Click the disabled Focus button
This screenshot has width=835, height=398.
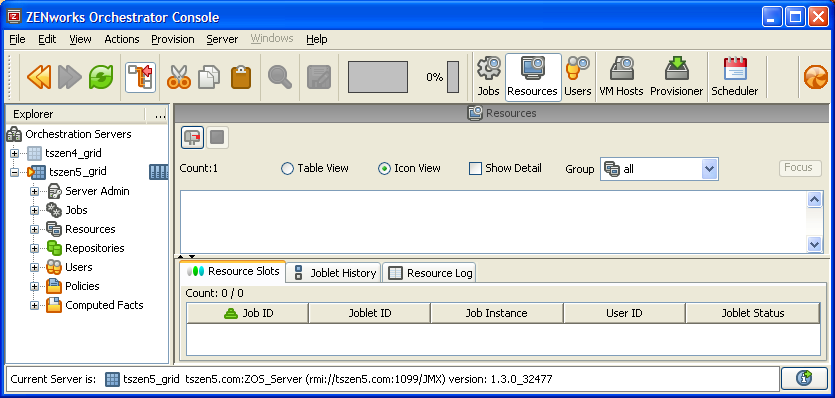pyautogui.click(x=800, y=168)
